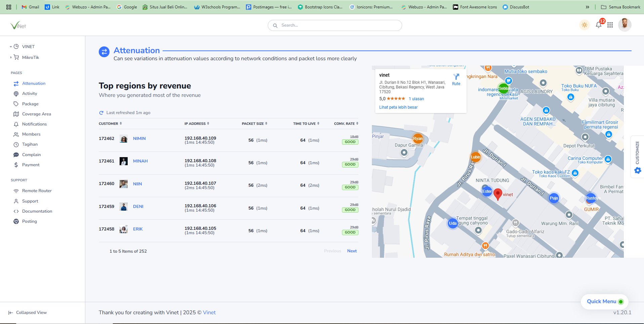Click IP address 192.168.40.108
This screenshot has width=644, height=324.
tap(200, 161)
